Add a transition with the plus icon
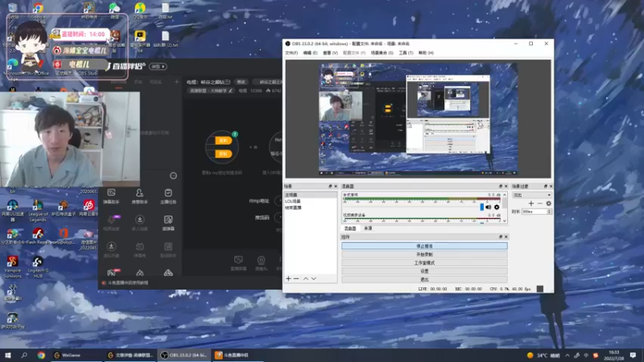644x362 pixels. (x=531, y=204)
